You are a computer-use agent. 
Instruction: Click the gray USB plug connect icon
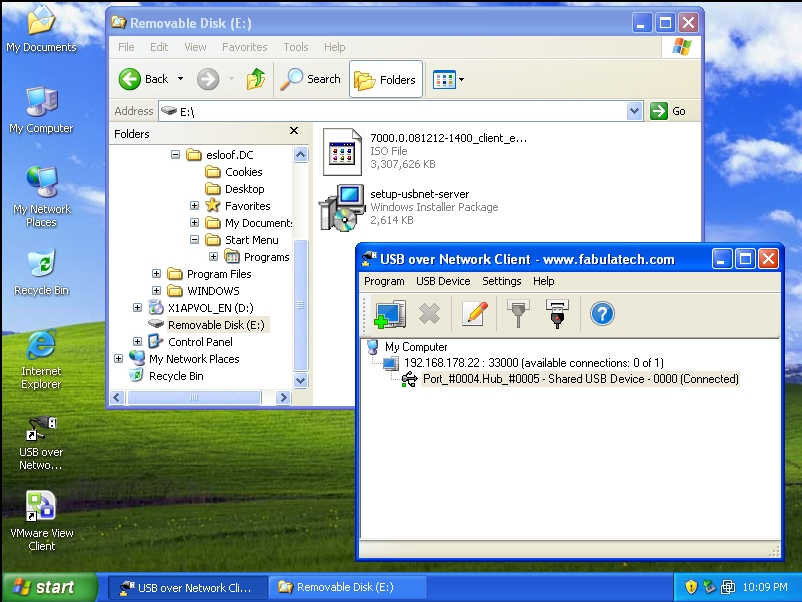click(x=518, y=314)
